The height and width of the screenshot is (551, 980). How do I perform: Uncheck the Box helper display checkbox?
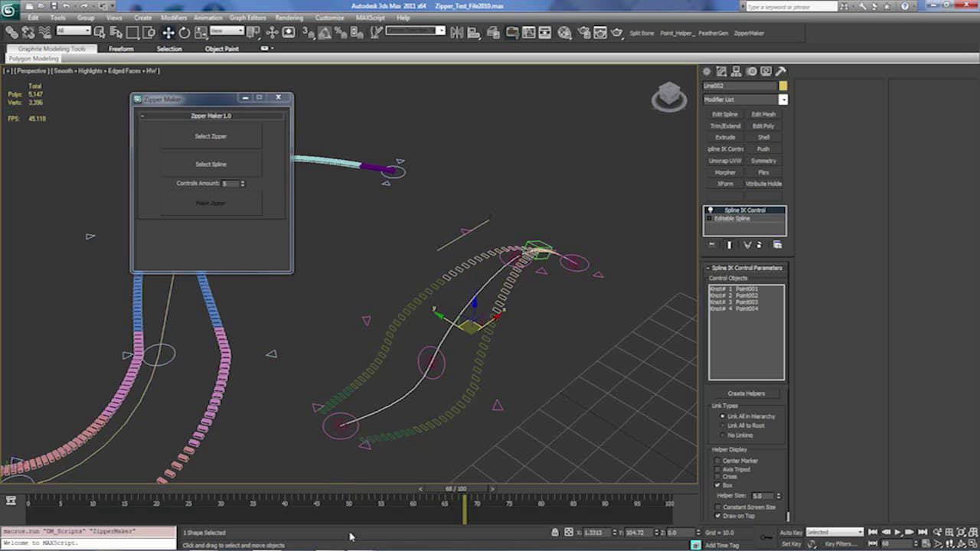point(717,485)
